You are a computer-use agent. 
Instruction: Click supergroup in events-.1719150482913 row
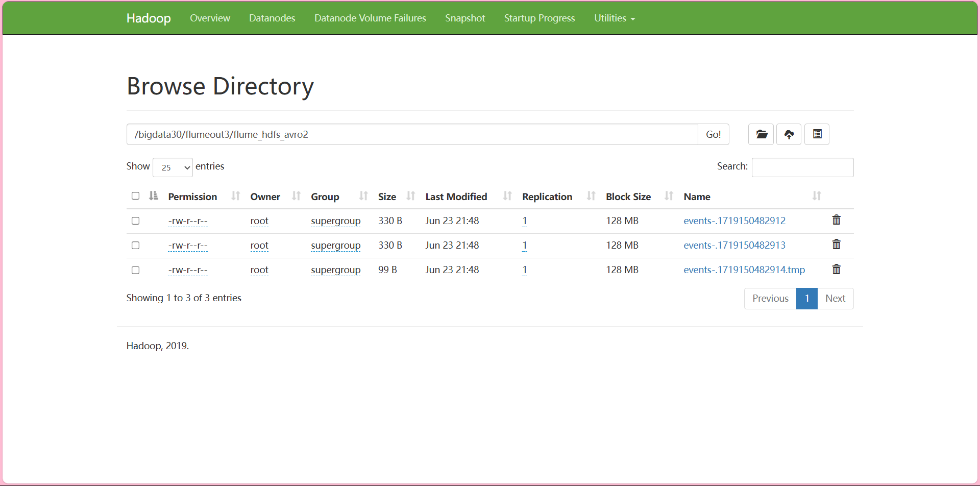[336, 246]
